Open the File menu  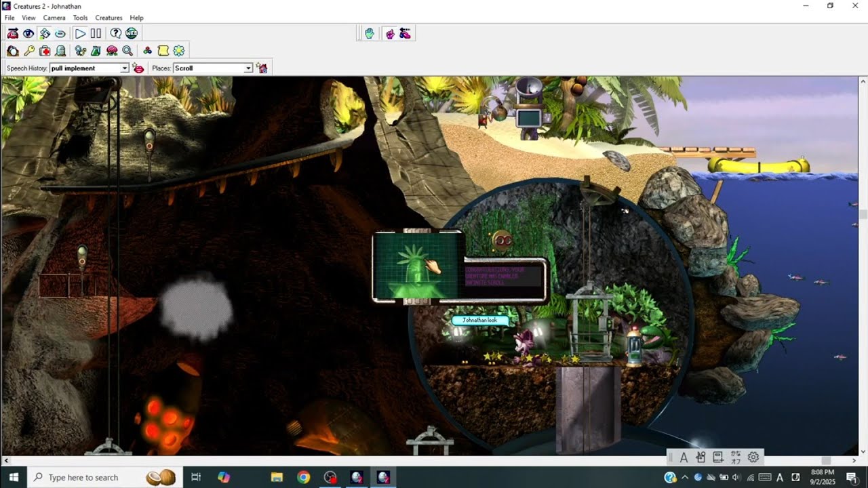pyautogui.click(x=9, y=18)
